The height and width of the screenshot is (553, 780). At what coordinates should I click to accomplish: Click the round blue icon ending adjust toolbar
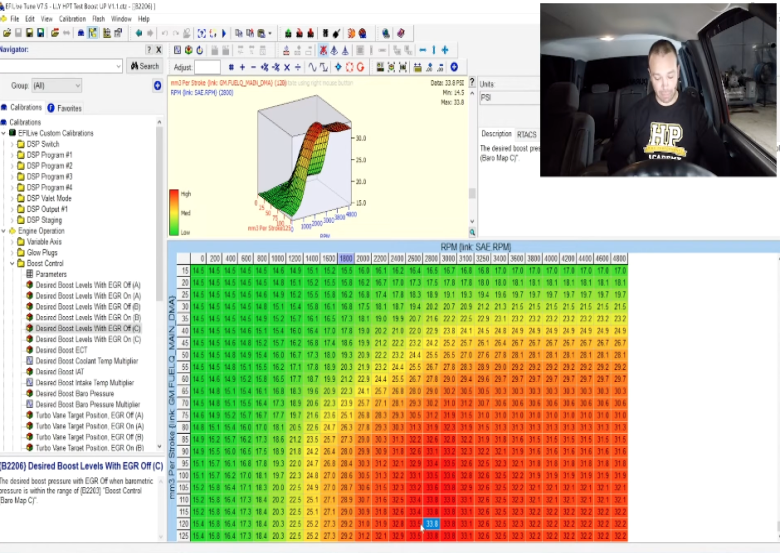[x=454, y=67]
